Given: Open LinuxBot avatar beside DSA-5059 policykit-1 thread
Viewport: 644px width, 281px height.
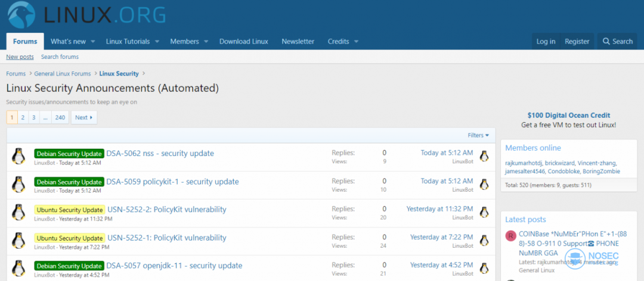Looking at the screenshot, I should [x=18, y=185].
